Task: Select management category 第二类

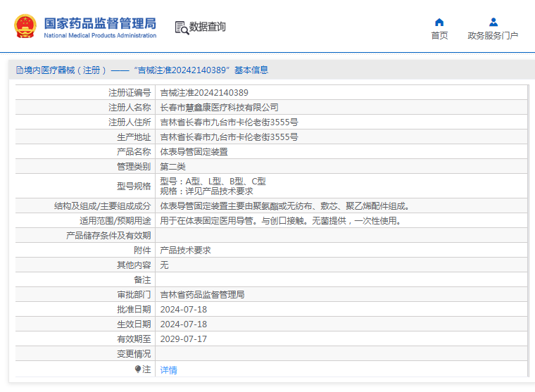Action: coord(173,167)
